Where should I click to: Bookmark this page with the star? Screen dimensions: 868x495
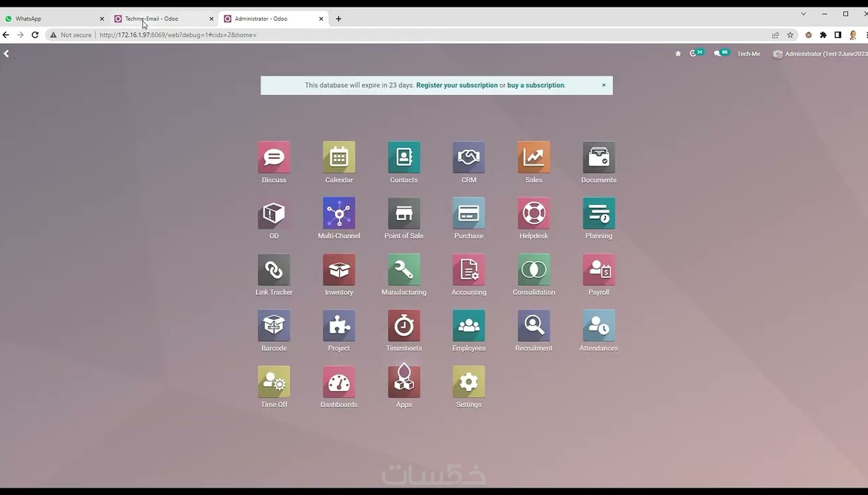(790, 35)
